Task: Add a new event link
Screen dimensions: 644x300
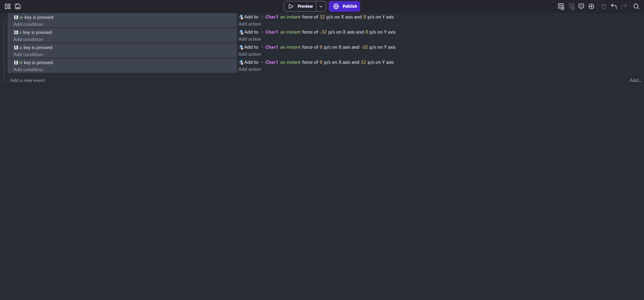Action: coord(27,80)
